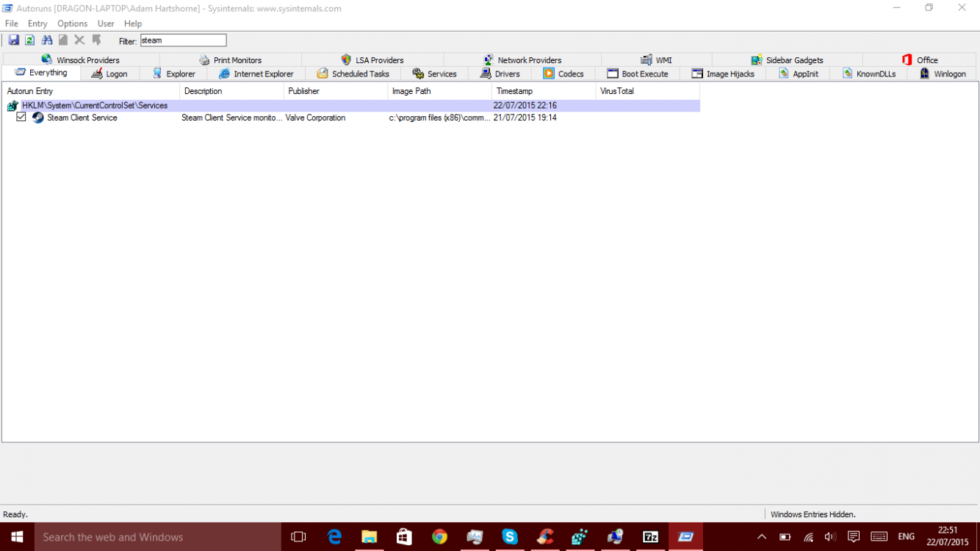The image size is (980, 551).
Task: Switch to the Winsock Providers tab
Action: click(x=81, y=60)
